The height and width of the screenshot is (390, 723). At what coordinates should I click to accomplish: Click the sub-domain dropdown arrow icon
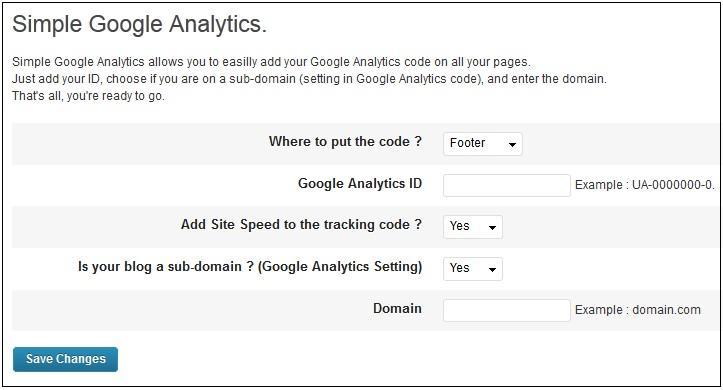pos(492,270)
